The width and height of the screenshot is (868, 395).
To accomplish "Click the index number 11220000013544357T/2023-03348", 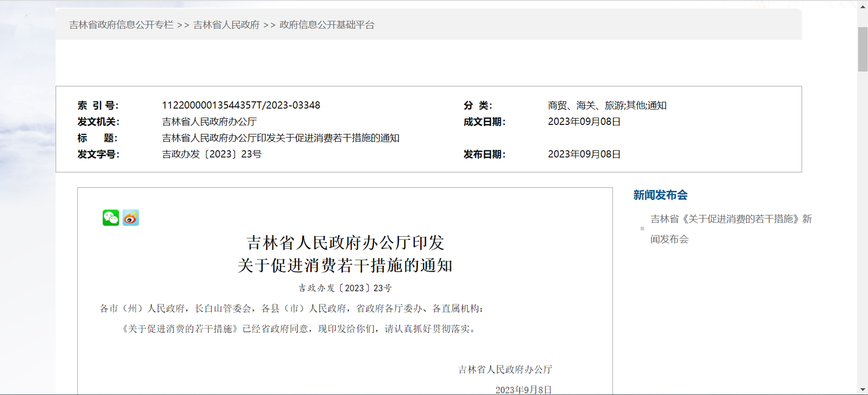I will click(241, 105).
